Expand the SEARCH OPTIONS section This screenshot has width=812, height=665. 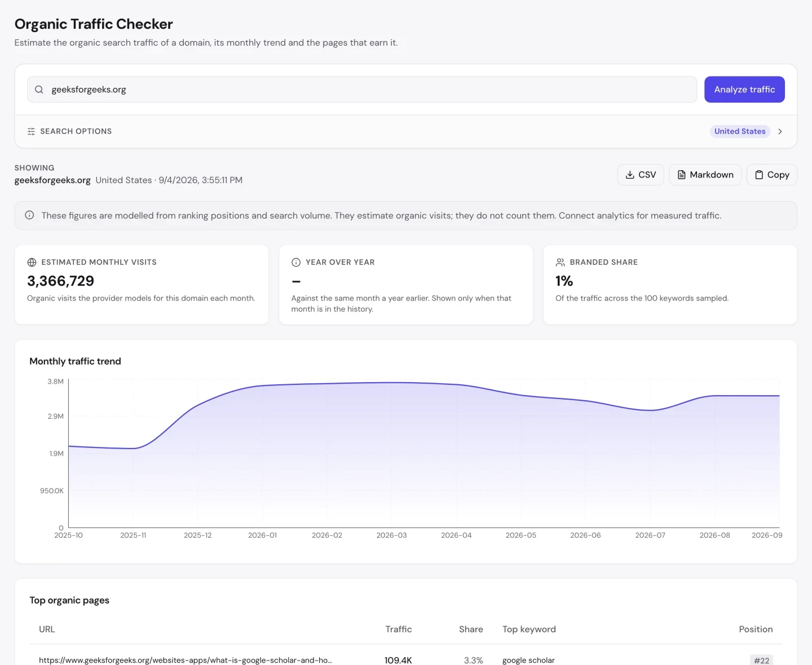click(405, 131)
